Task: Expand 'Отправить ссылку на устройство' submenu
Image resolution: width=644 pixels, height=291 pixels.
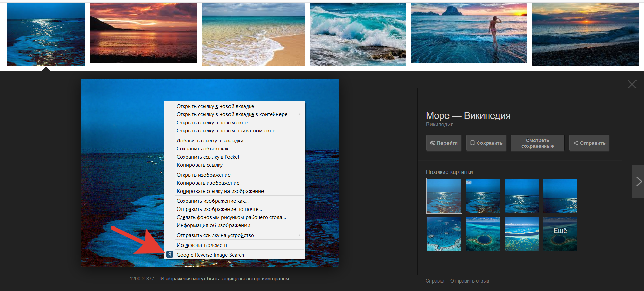Action: point(299,235)
